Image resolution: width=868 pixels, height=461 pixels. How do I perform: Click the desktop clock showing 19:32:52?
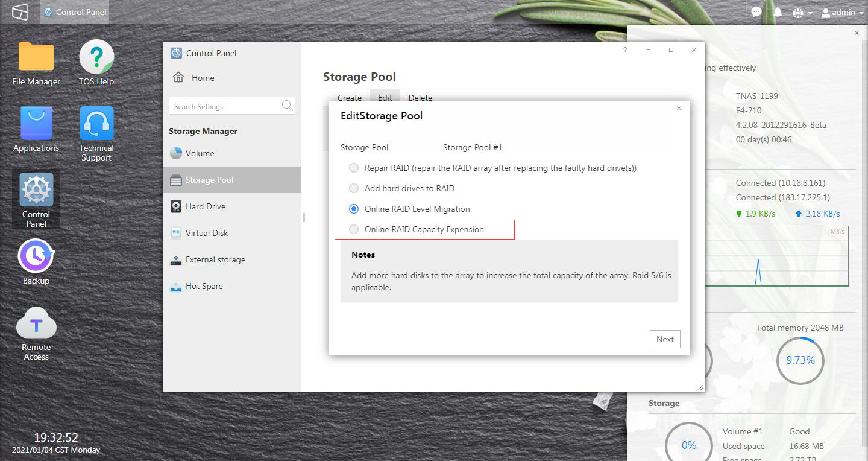[x=56, y=437]
